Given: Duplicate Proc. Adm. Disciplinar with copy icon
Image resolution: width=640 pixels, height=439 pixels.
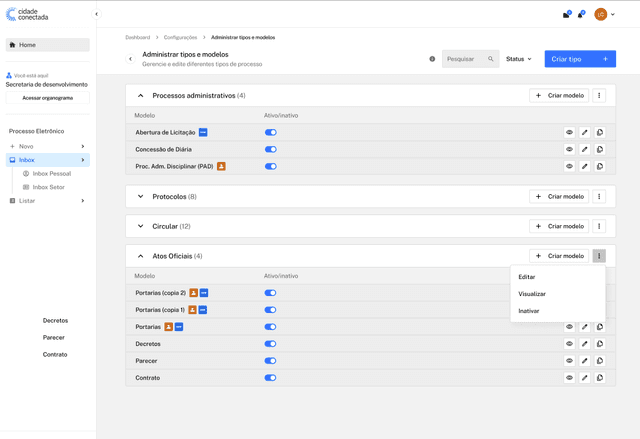Looking at the screenshot, I should coord(600,166).
